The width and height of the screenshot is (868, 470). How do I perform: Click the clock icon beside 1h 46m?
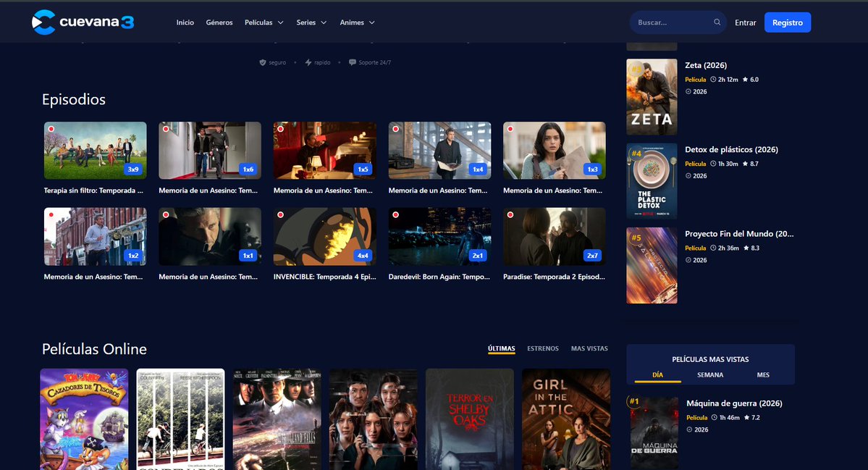[x=714, y=417]
